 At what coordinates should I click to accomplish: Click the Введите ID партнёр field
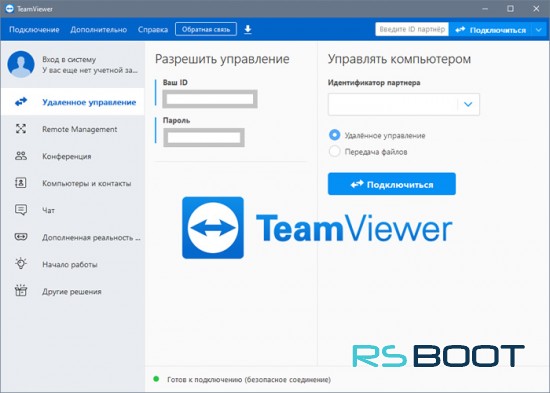click(x=412, y=29)
